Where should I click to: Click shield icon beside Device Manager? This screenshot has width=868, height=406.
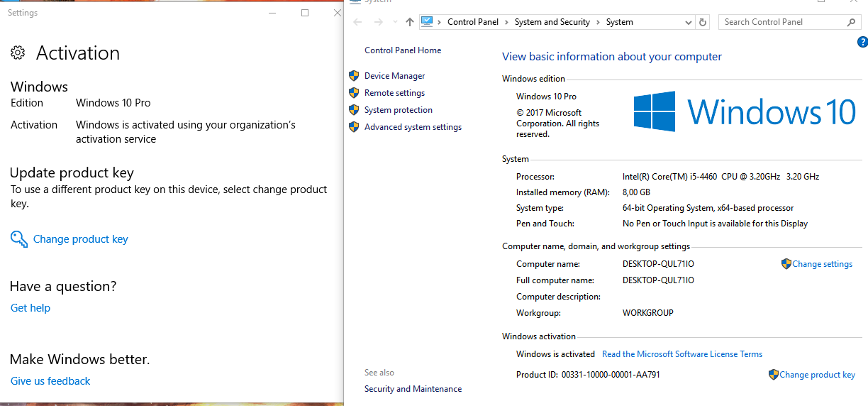354,75
